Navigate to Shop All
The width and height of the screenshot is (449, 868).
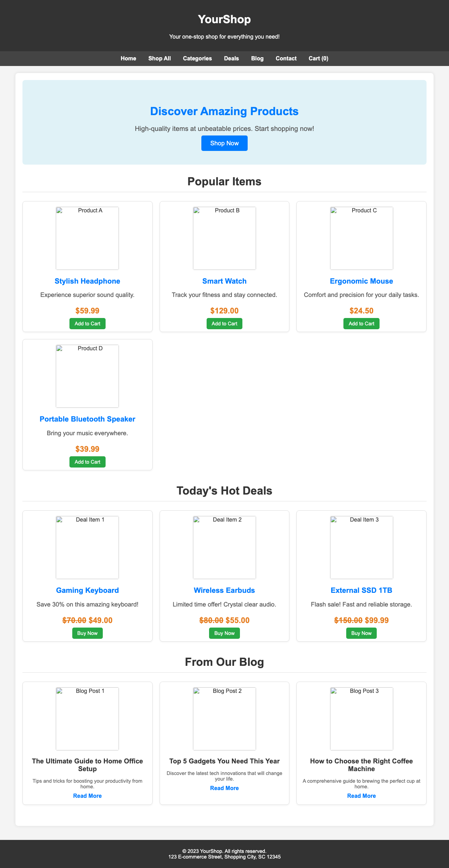(x=159, y=59)
